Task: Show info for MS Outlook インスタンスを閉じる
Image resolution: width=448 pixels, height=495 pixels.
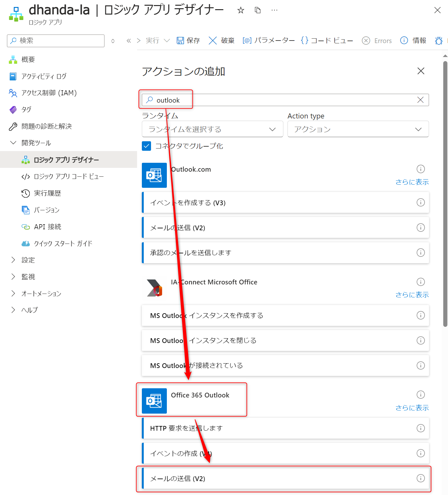Action: click(420, 340)
